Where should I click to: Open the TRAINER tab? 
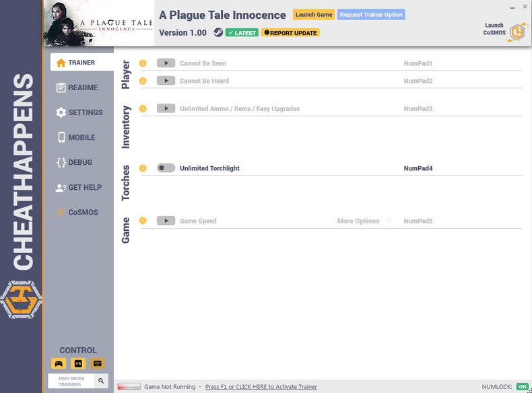(81, 63)
